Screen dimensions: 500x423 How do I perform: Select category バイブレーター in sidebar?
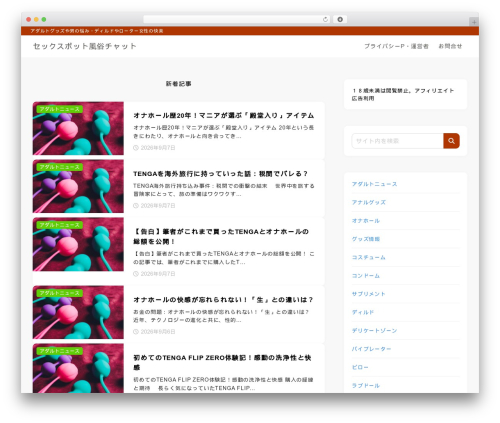pos(371,349)
